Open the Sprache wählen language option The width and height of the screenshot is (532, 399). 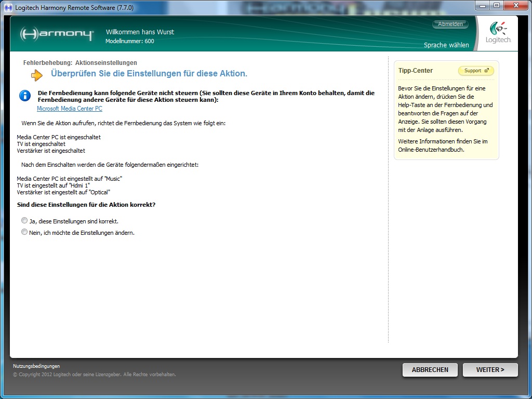pyautogui.click(x=446, y=45)
